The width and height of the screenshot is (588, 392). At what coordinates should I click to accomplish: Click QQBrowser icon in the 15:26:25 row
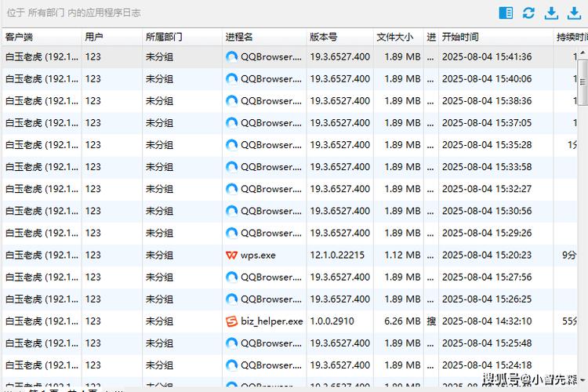point(231,299)
